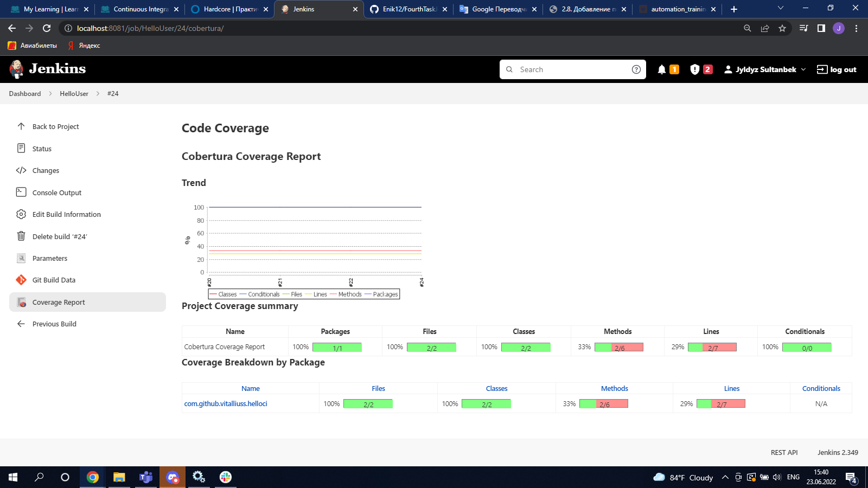The height and width of the screenshot is (488, 868).
Task: Expand Jyldyz Sultanbek user dropdown
Action: (803, 69)
